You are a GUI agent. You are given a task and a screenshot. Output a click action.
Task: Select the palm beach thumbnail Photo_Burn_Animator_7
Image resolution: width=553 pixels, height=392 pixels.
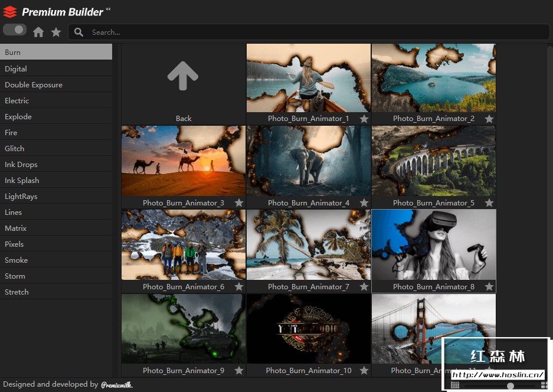tap(309, 244)
